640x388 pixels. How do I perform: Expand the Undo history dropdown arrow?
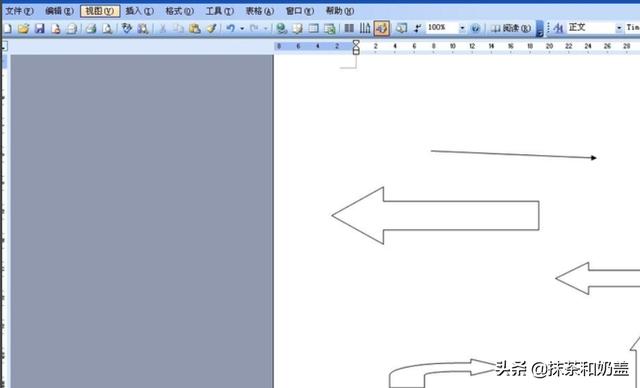(242, 28)
